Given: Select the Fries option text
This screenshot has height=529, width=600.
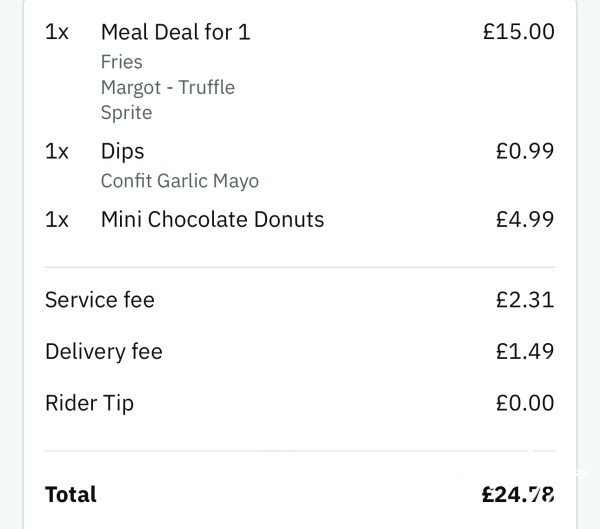Looking at the screenshot, I should click(x=122, y=62).
